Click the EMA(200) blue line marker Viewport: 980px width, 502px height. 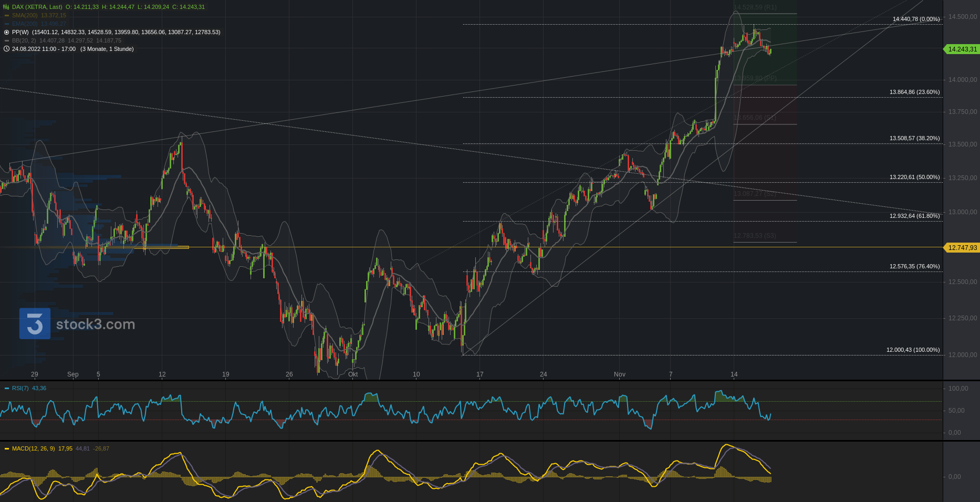coord(7,24)
